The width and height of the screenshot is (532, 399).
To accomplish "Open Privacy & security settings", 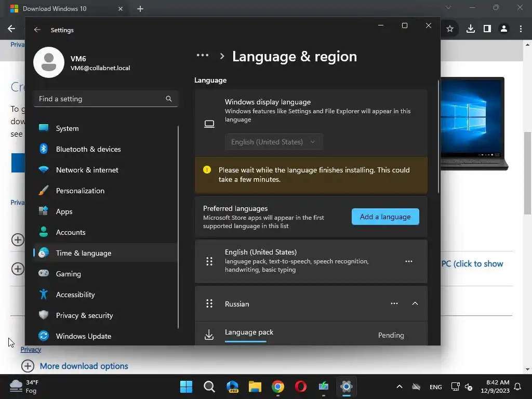I will (105, 315).
